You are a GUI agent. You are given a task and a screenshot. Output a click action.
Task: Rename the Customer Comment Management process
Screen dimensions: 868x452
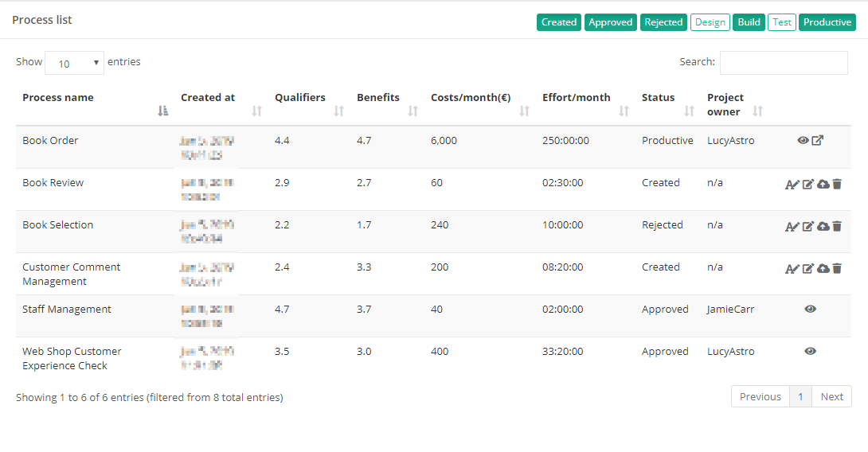point(792,268)
